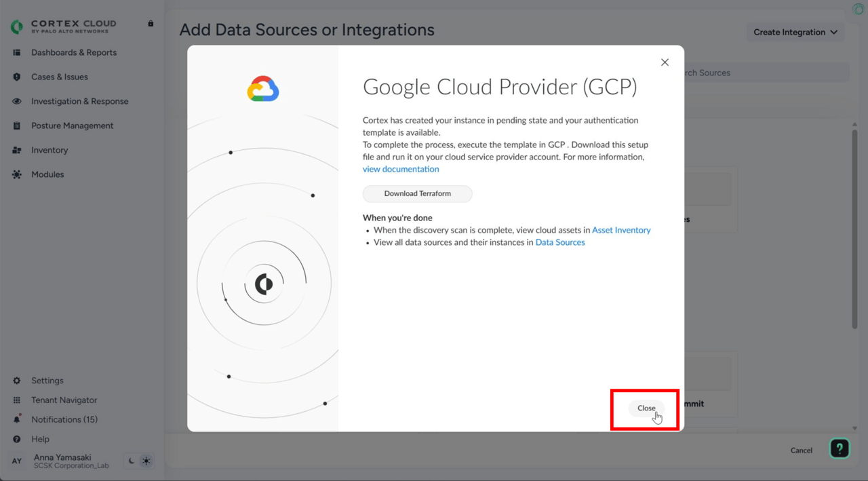Click the Inventory sidebar icon

point(17,150)
